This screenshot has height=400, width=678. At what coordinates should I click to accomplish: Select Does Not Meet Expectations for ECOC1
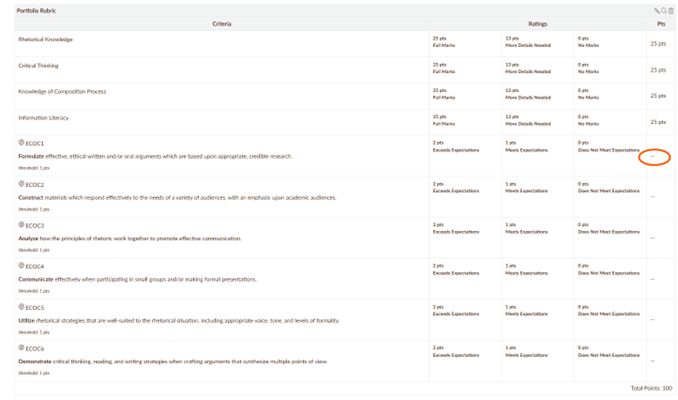coord(608,150)
